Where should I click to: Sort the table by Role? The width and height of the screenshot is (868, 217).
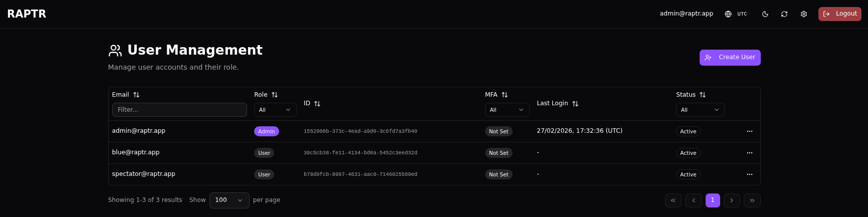tap(275, 95)
